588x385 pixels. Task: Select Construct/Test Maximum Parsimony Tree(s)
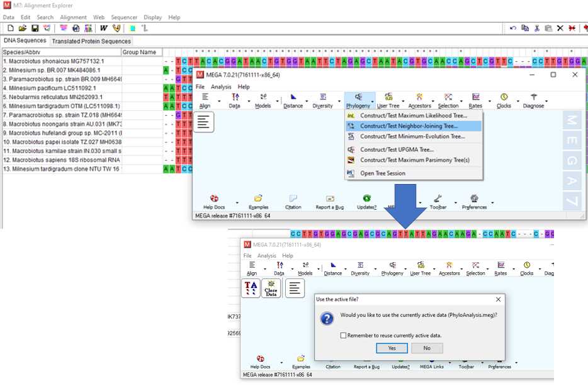[414, 160]
